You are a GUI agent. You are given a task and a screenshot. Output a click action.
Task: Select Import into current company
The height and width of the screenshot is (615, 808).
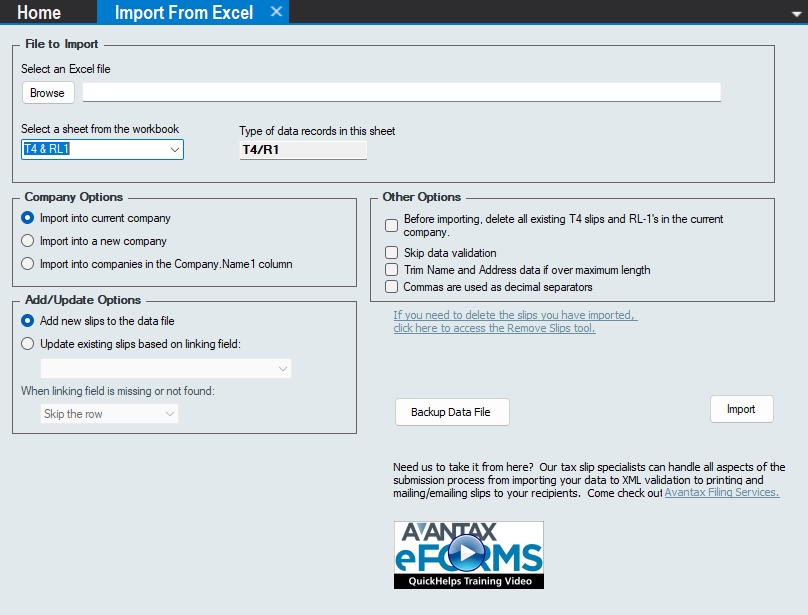28,218
